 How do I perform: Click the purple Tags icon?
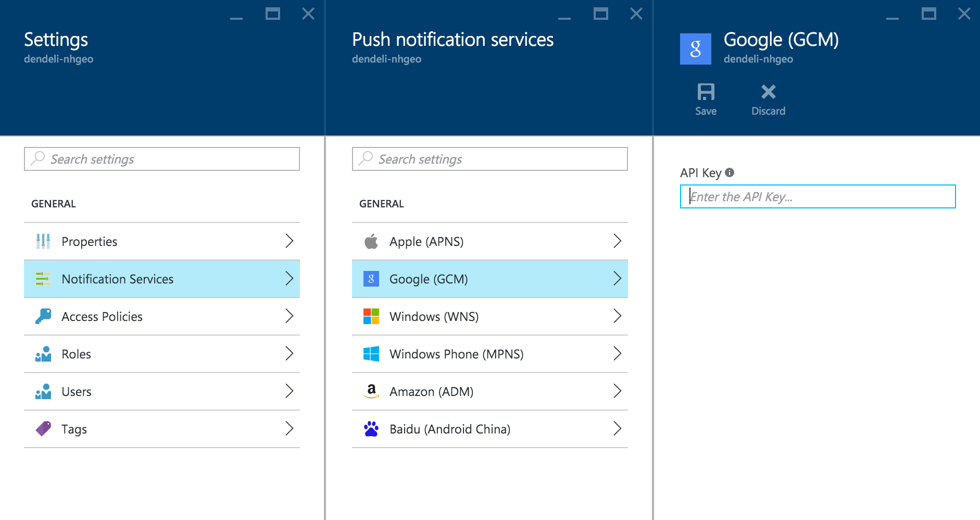43,429
